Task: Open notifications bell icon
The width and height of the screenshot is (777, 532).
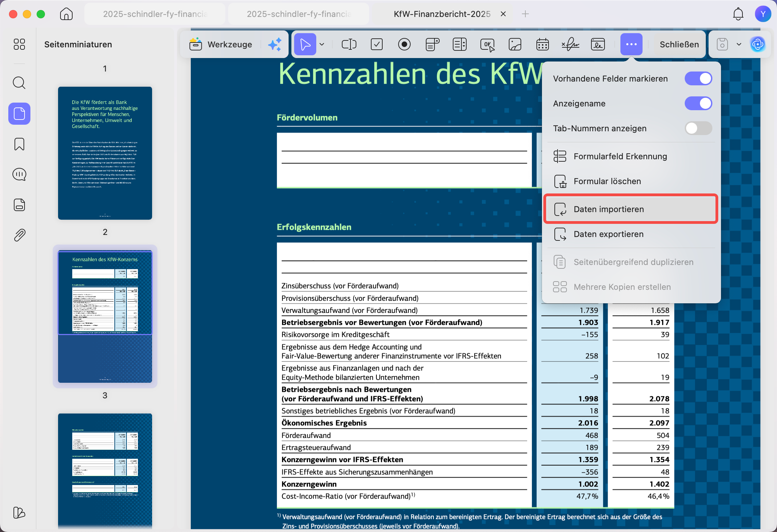Action: [738, 14]
